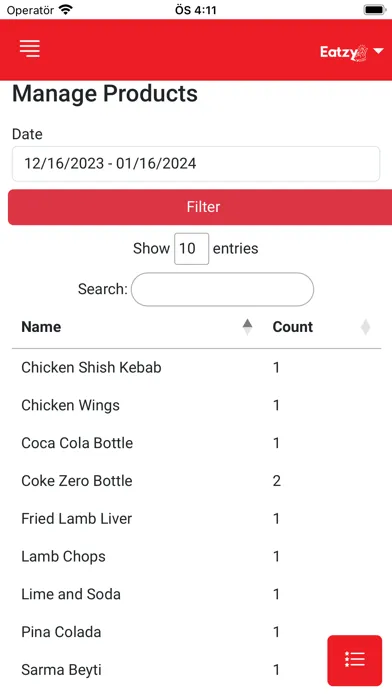Image resolution: width=392 pixels, height=696 pixels.
Task: Select the Fried Lamb Liver row
Action: pyautogui.click(x=196, y=518)
